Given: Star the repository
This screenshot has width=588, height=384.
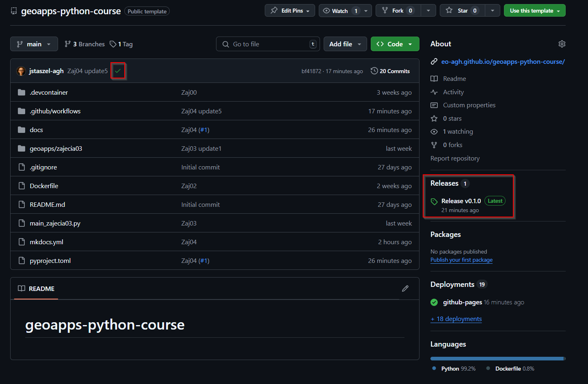Looking at the screenshot, I should point(463,11).
